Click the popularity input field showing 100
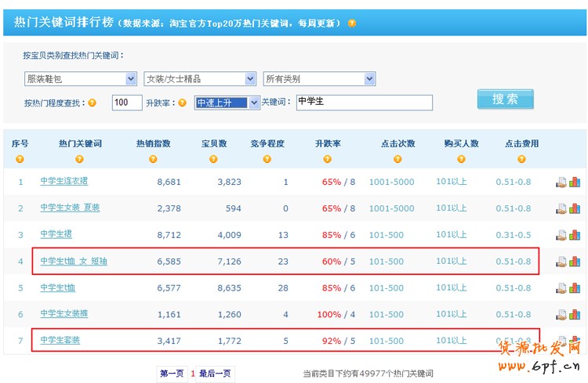588x383 pixels. point(126,103)
